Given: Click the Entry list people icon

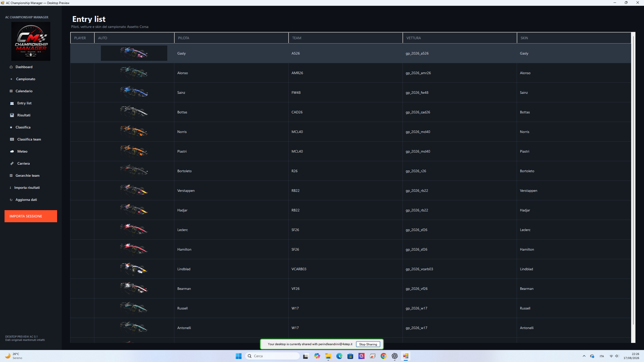Looking at the screenshot, I should [x=12, y=103].
